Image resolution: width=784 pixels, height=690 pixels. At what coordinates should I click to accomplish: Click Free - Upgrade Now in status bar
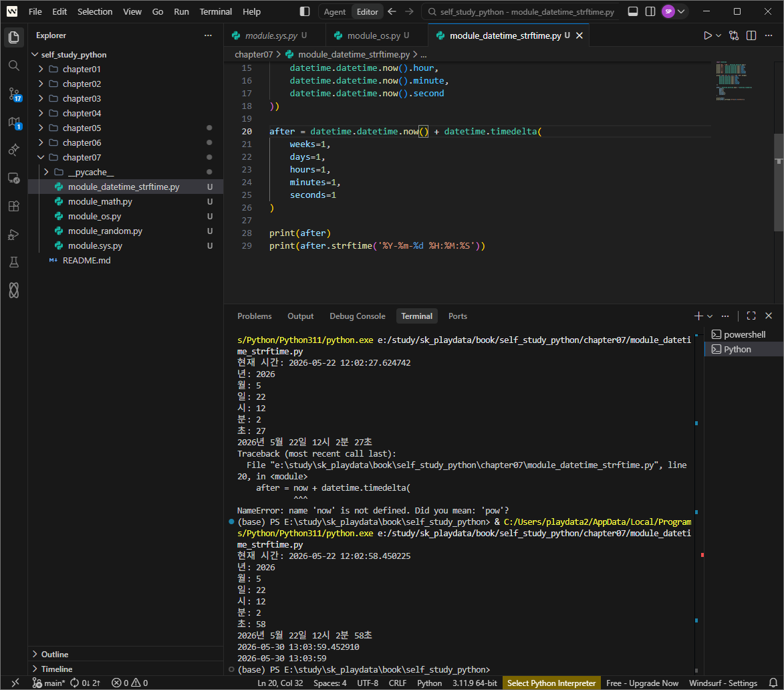point(642,683)
